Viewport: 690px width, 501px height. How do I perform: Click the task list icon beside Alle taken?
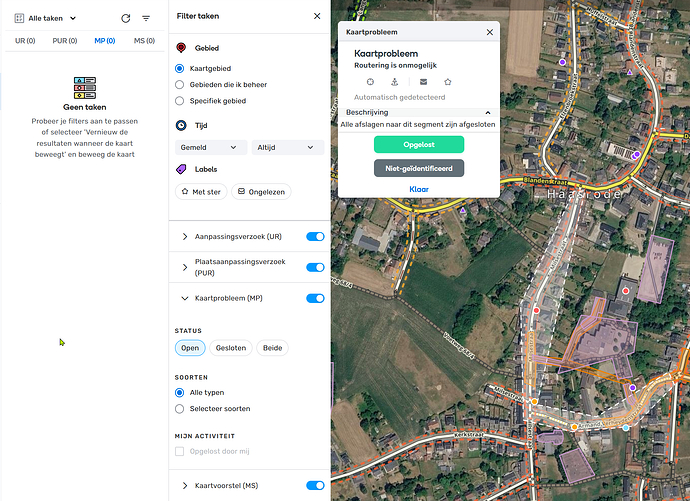tap(19, 18)
